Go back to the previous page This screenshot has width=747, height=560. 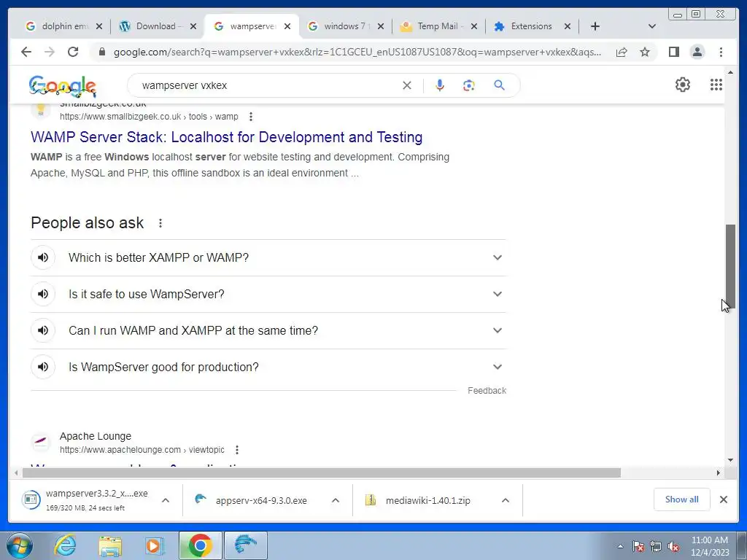click(x=26, y=52)
